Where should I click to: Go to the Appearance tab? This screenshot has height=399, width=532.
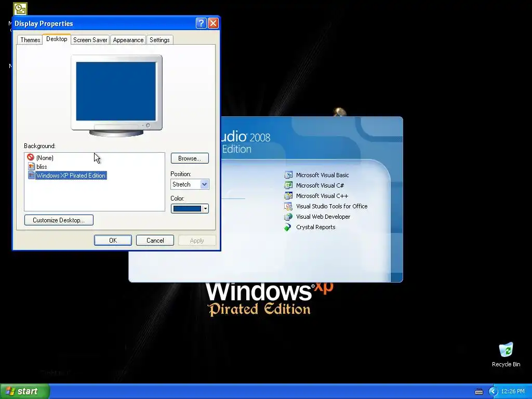[x=128, y=39]
